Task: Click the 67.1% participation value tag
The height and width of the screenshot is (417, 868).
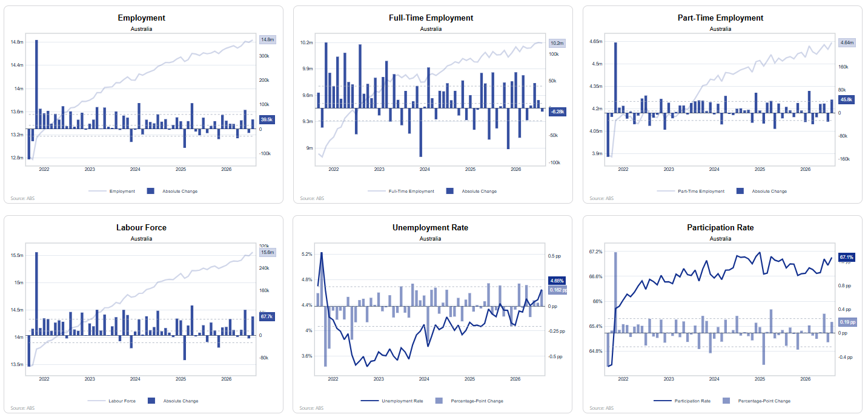Action: coord(846,258)
